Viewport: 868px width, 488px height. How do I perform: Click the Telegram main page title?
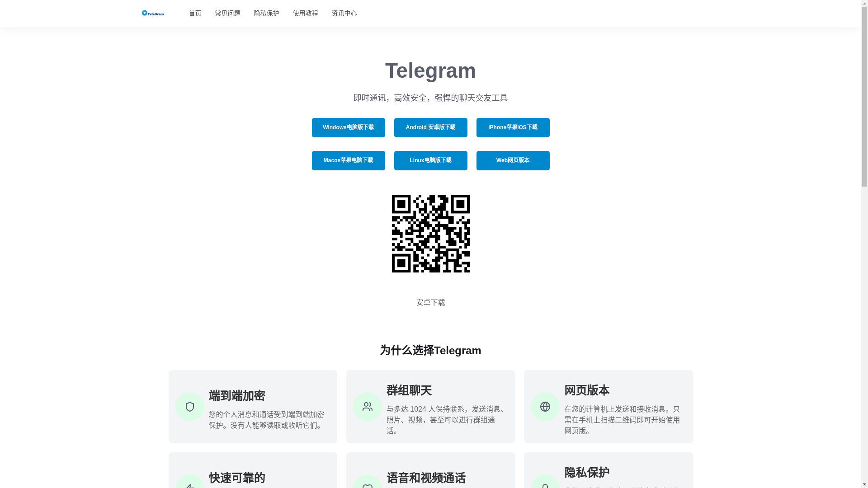pos(430,70)
